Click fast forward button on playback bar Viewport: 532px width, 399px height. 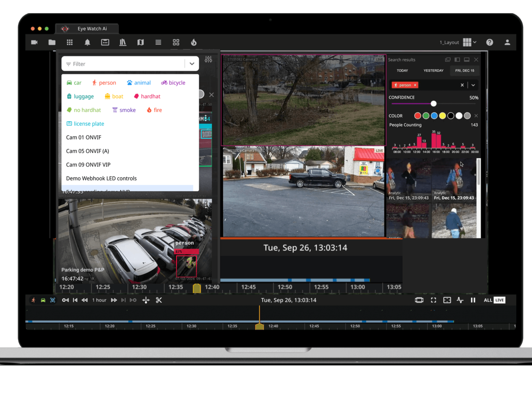click(114, 300)
